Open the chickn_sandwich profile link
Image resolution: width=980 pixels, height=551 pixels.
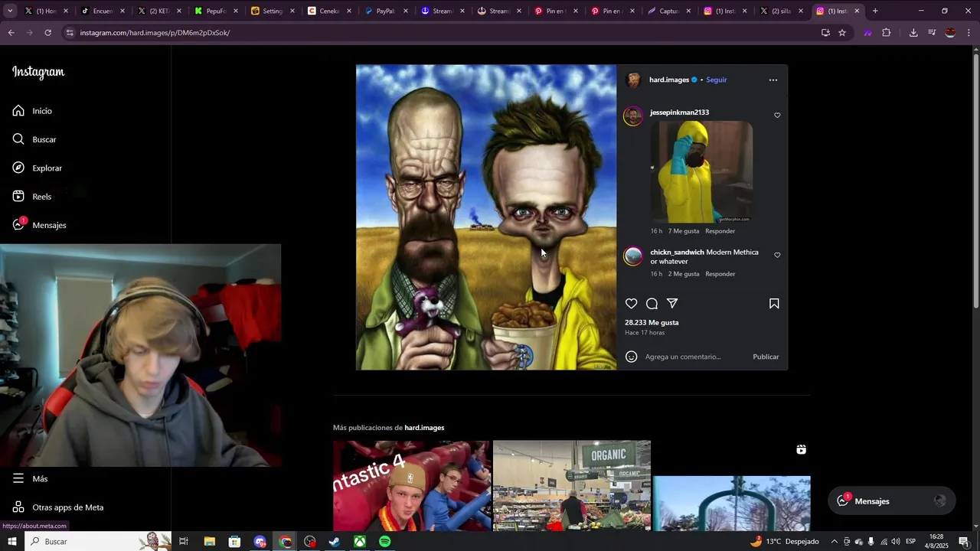677,253
